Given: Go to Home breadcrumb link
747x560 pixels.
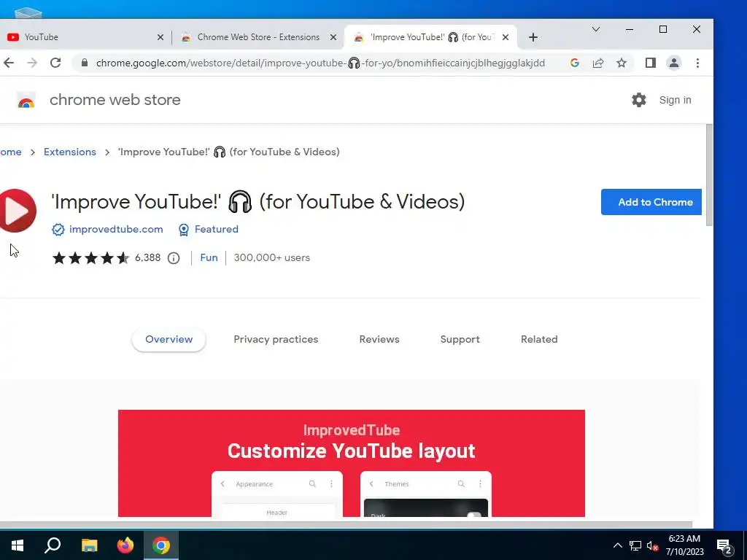Looking at the screenshot, I should point(10,152).
